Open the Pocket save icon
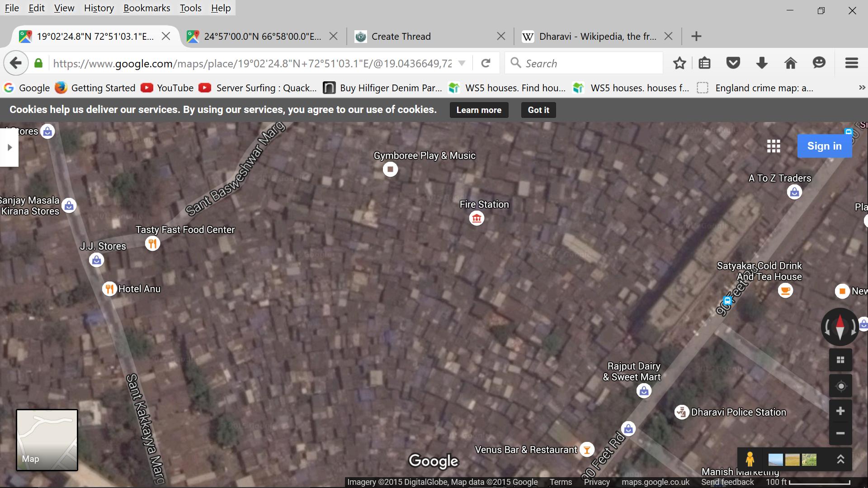The width and height of the screenshot is (868, 488). point(733,63)
